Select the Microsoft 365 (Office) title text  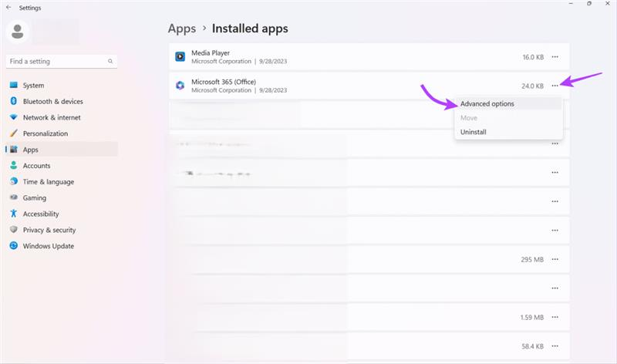point(224,82)
